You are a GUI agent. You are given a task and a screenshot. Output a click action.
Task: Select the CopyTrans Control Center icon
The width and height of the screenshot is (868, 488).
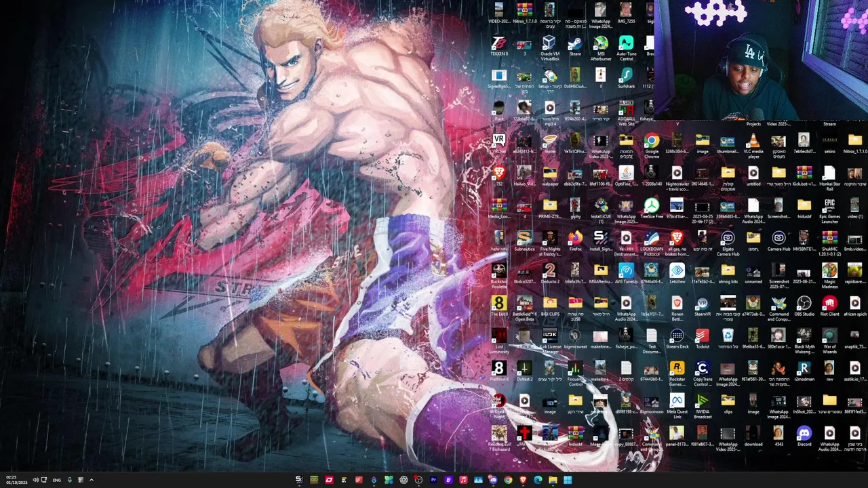[x=702, y=373]
